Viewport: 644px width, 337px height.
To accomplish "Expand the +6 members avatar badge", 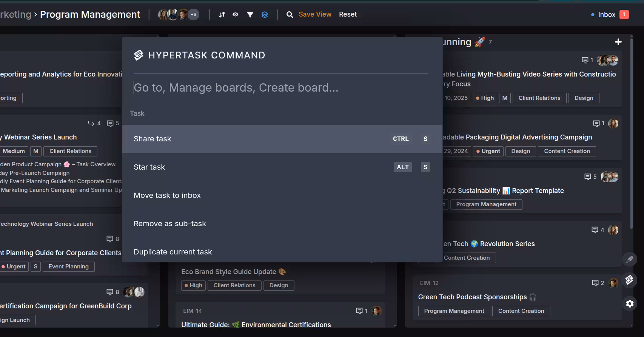I will click(x=193, y=14).
